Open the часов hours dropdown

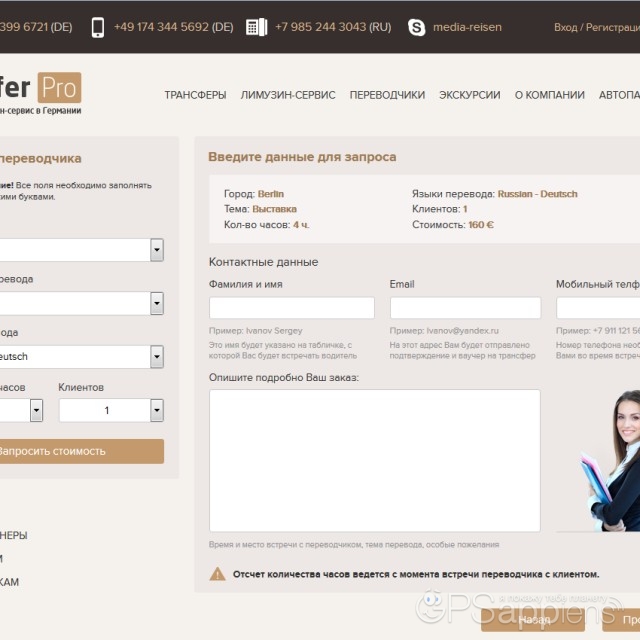point(36,410)
